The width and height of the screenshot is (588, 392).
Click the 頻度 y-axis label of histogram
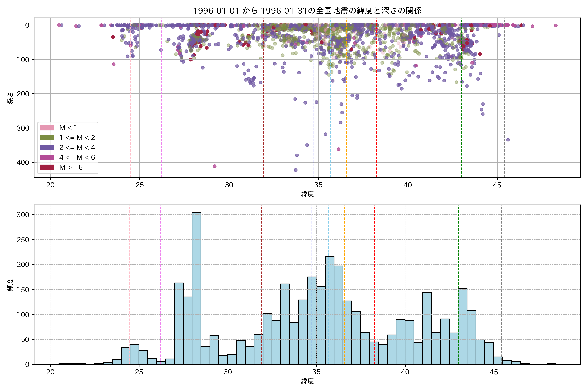pyautogui.click(x=10, y=285)
